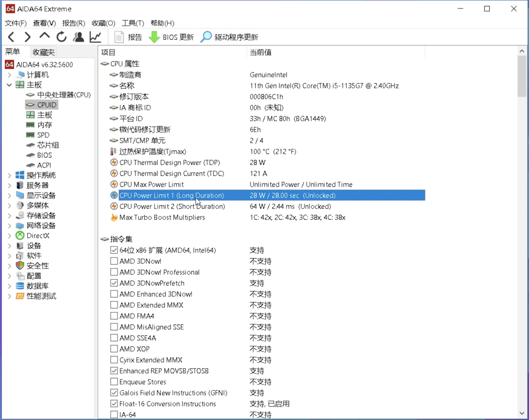Toggle AMD 3DNowPrefetch checkbox

(x=114, y=283)
